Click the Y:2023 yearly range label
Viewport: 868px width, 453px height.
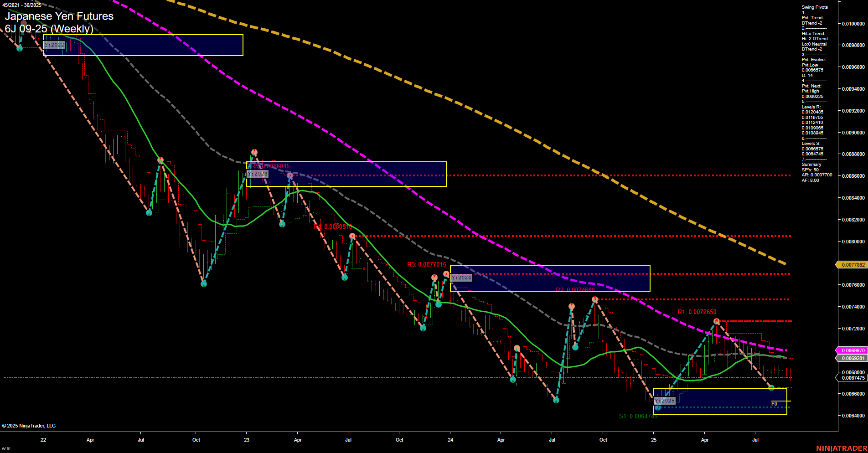(x=258, y=174)
